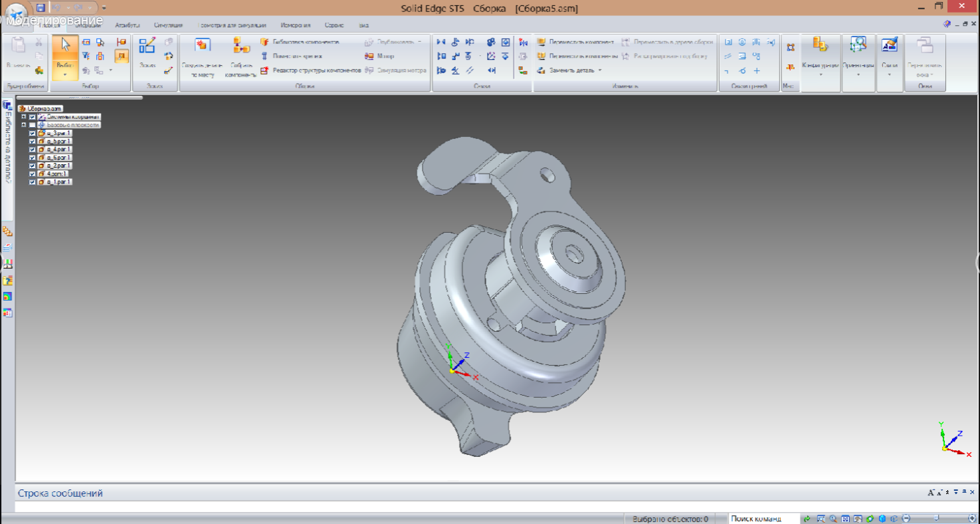Select 4.asm:1 in the assembly tree
The image size is (980, 524).
53,174
